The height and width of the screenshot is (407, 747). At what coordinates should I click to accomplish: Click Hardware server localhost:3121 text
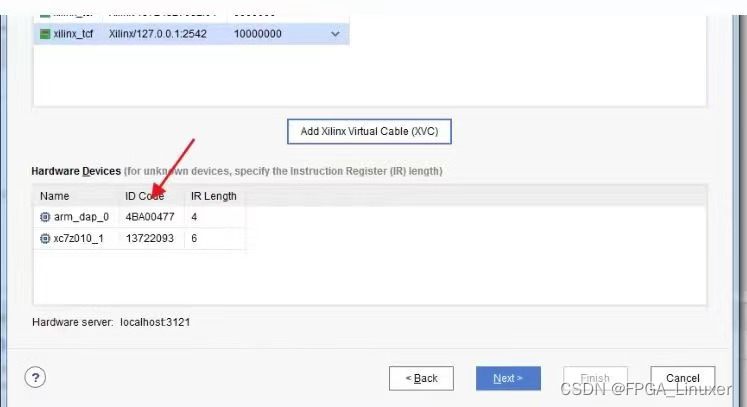[x=111, y=322]
